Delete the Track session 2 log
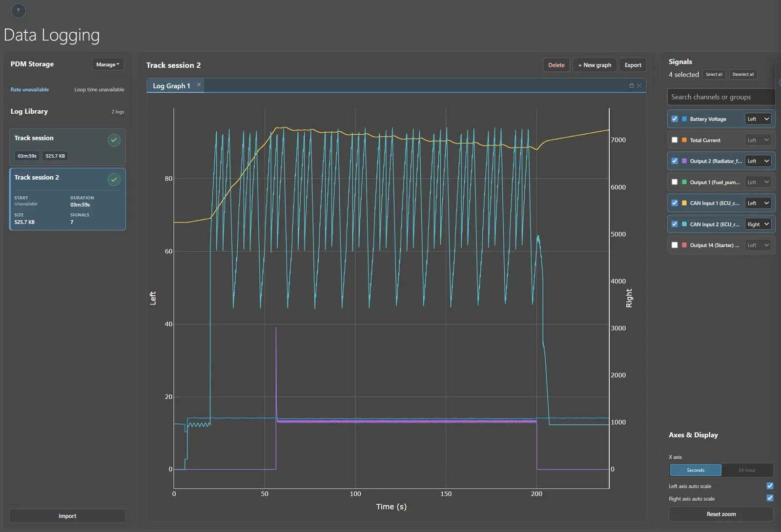The image size is (781, 532). [x=556, y=65]
